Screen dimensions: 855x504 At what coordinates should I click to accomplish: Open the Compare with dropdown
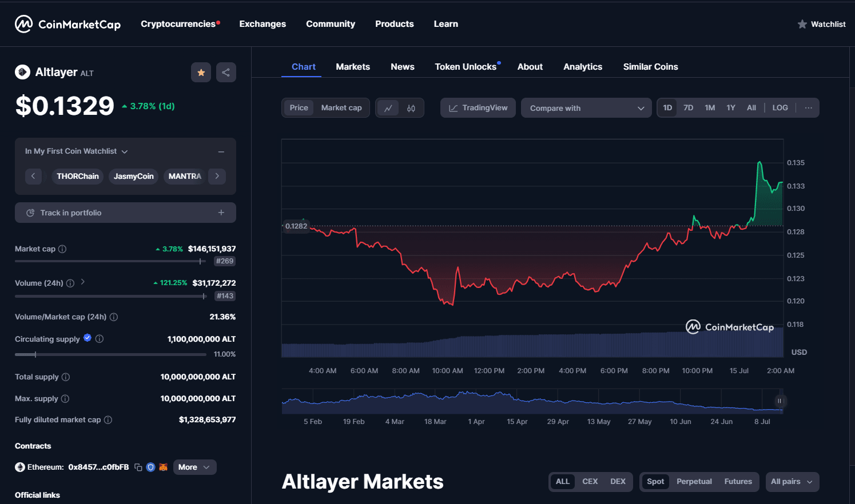tap(586, 108)
